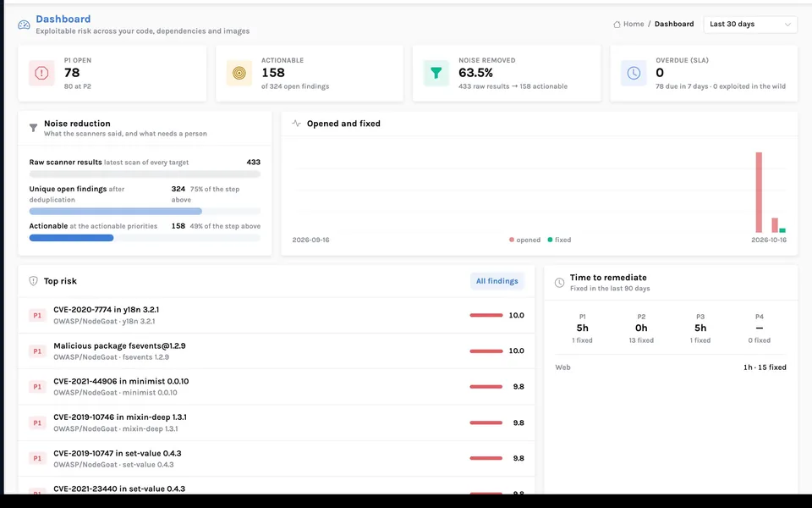Screen dimensions: 812x508
Task: Click the fixed legend dot in the chart
Action: click(550, 240)
